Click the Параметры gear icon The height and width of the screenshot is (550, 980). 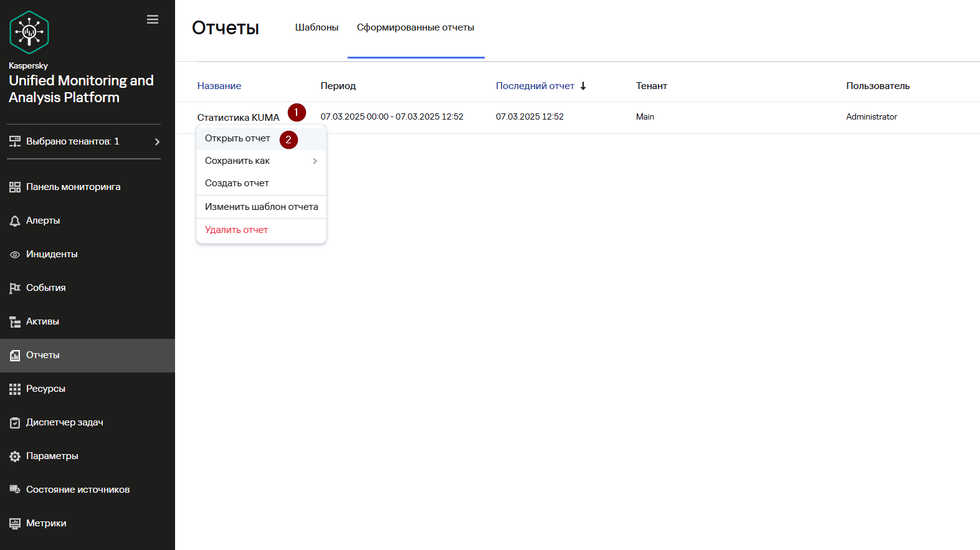15,456
